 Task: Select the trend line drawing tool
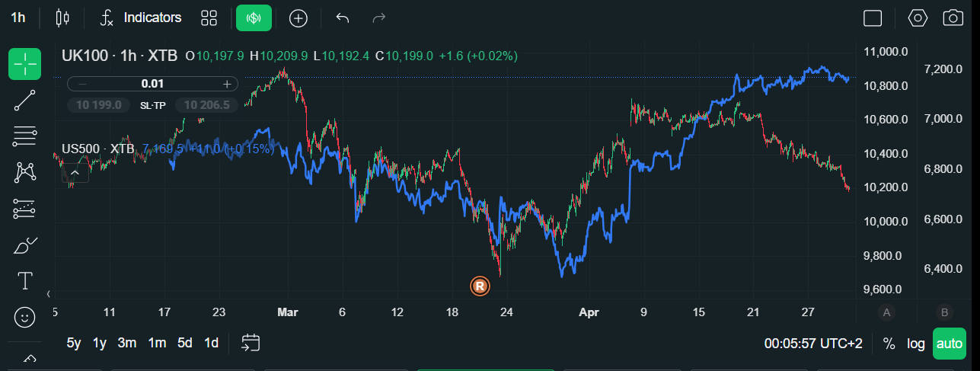tap(24, 101)
